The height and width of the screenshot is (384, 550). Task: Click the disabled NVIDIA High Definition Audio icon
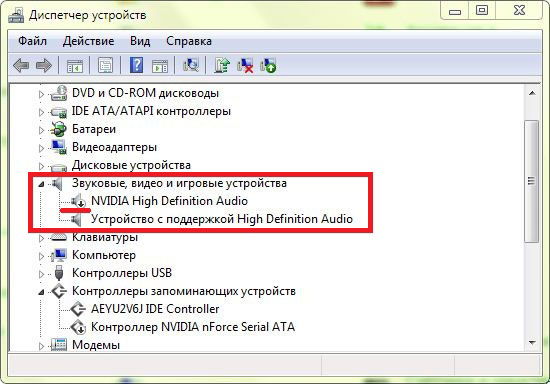coord(79,201)
